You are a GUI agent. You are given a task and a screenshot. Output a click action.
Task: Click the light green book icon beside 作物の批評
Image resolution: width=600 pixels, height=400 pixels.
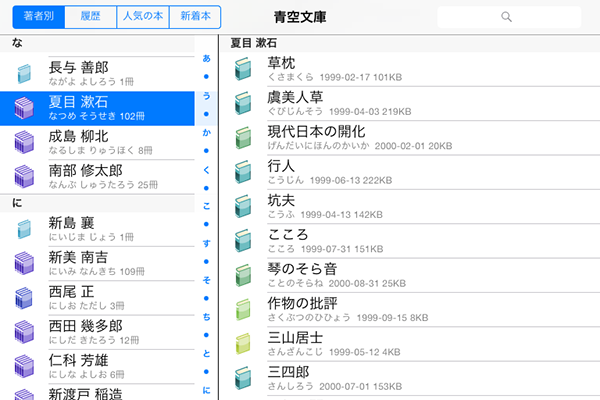tap(243, 309)
